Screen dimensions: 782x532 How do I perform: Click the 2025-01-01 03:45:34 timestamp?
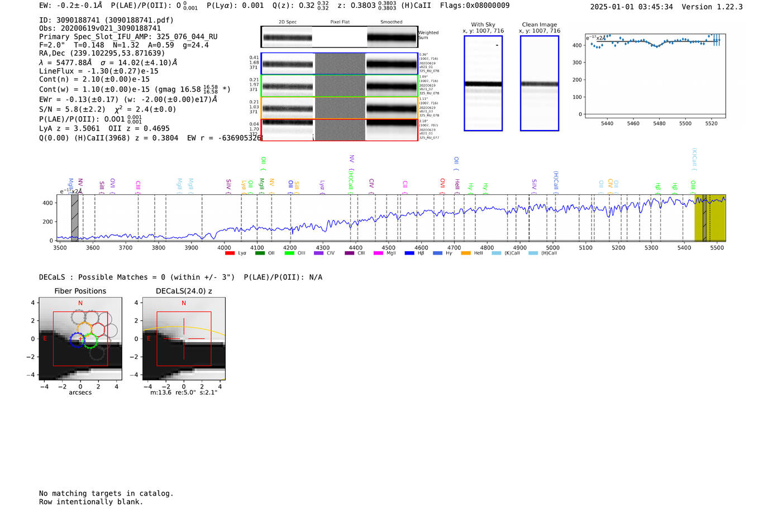coord(631,7)
